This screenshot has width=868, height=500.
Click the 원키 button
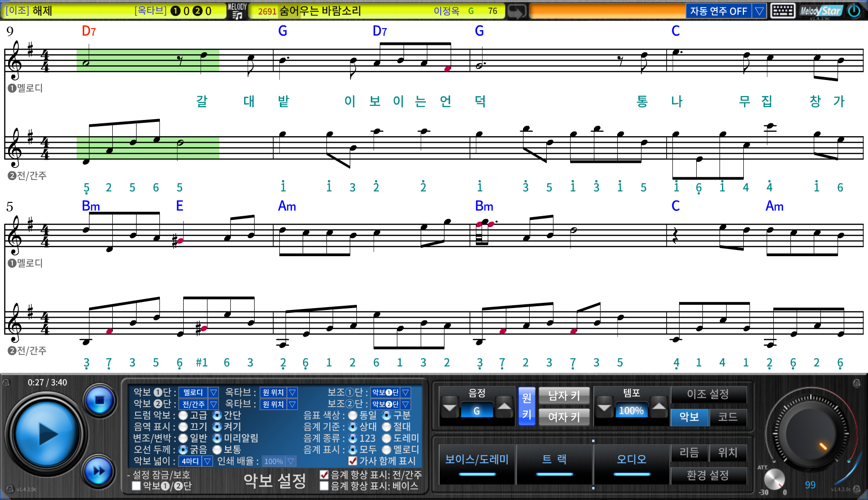click(527, 406)
